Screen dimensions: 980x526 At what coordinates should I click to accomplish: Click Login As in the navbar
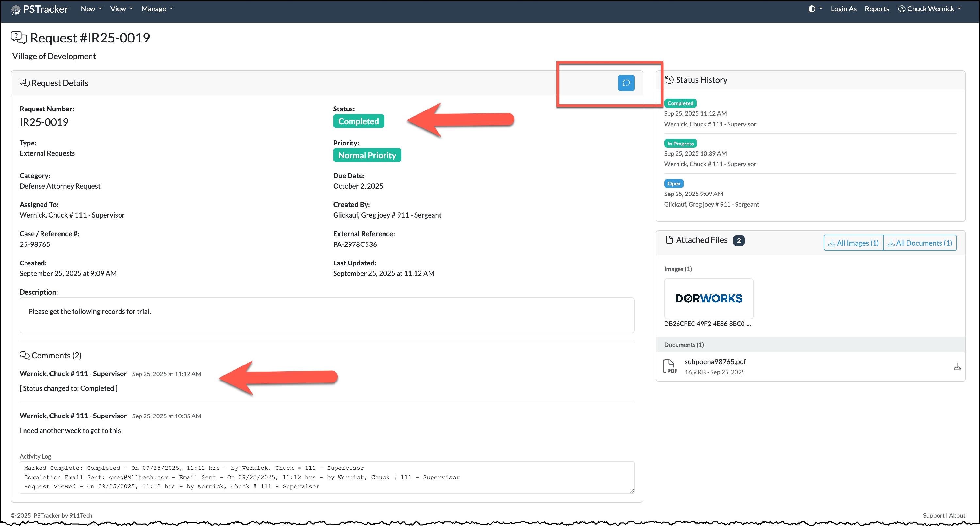coord(843,9)
